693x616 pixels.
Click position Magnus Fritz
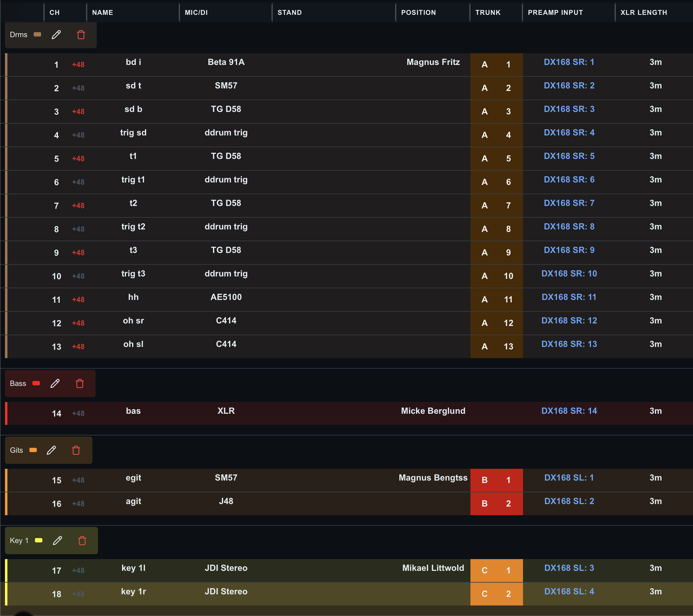(433, 62)
